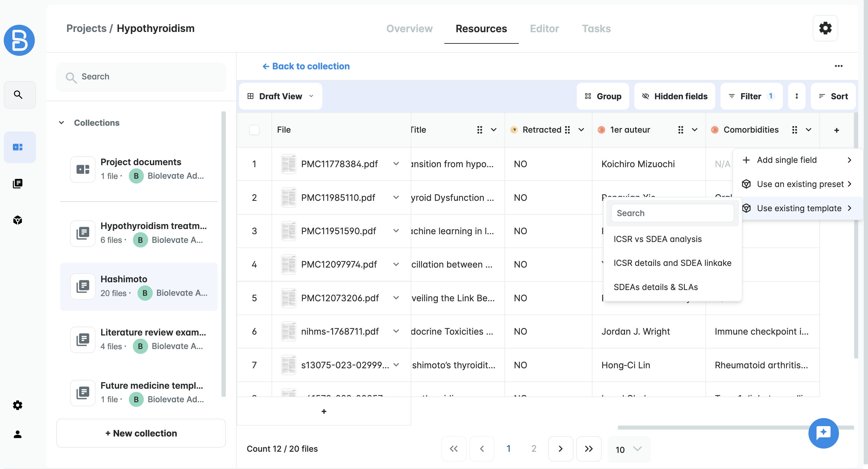Viewport: 868px width, 469px height.
Task: Open the cube icon in left sidebar
Action: 18,220
